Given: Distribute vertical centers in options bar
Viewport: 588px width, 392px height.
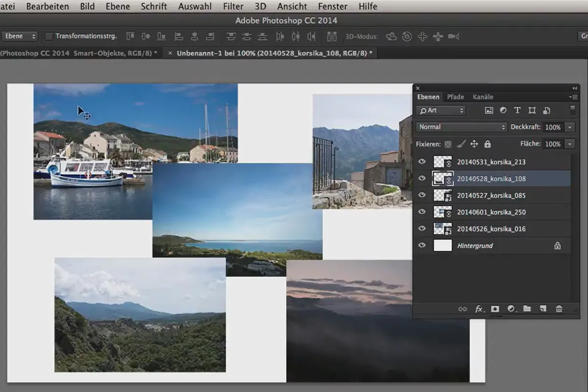Looking at the screenshot, I should point(246,36).
